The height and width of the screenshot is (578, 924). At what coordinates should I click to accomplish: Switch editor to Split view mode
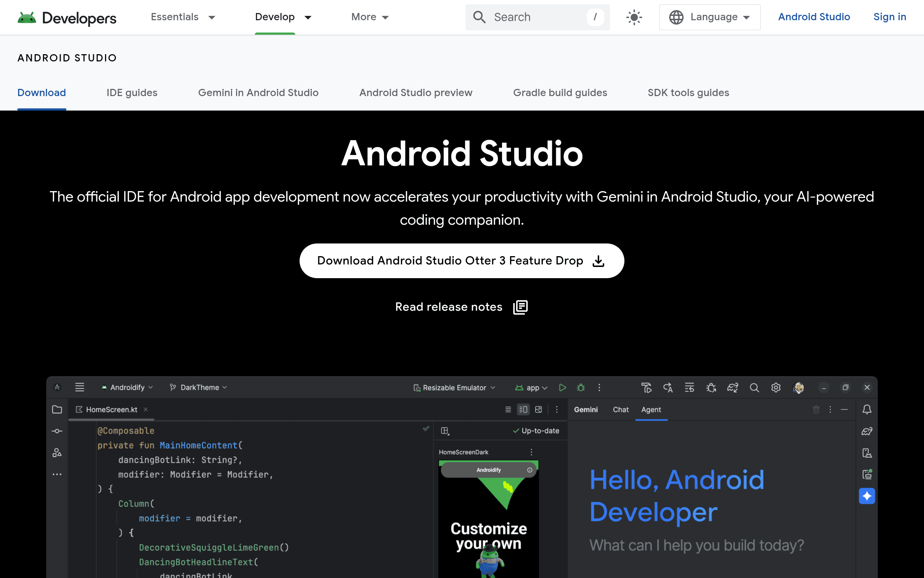click(x=523, y=409)
